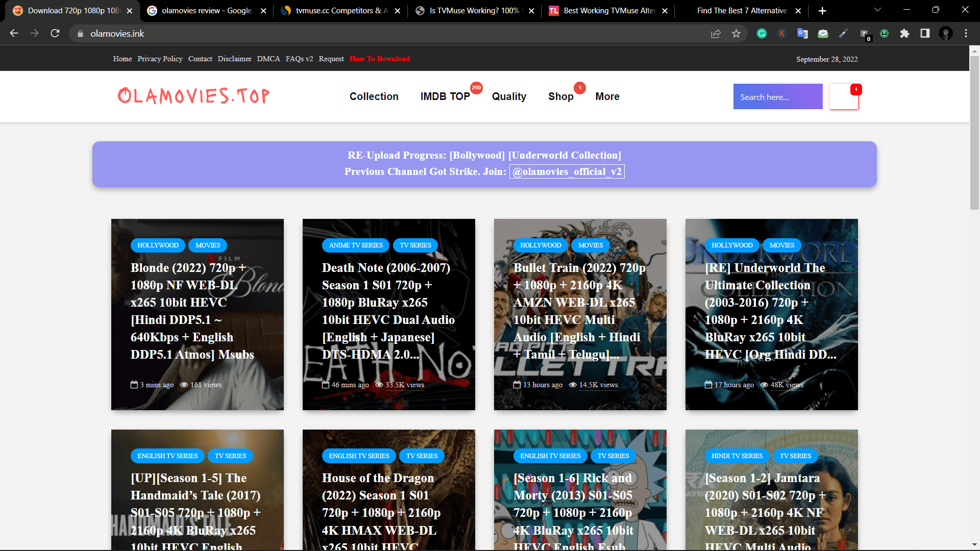Viewport: 980px width, 551px height.
Task: Open the @olamovies_official_v2 channel link
Action: [567, 171]
